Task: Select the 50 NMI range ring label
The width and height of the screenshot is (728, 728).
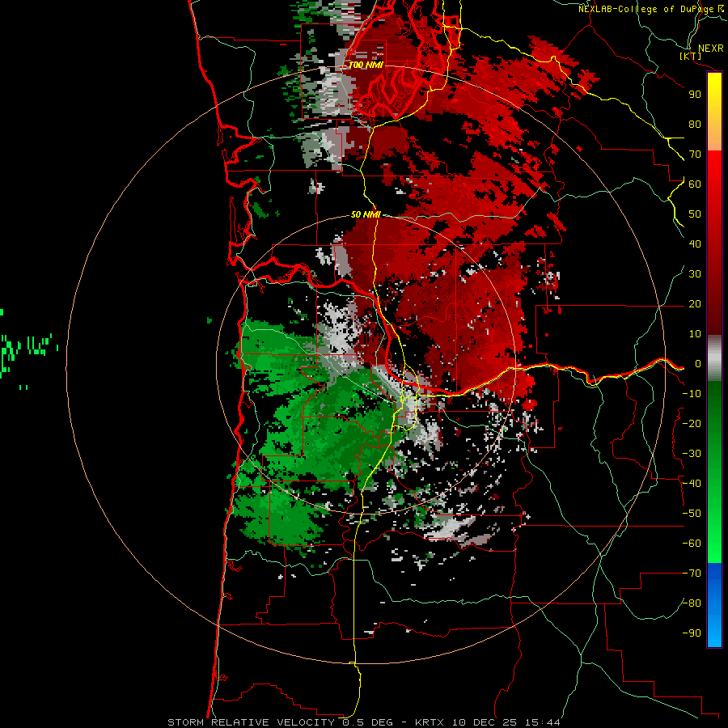Action: point(366,214)
